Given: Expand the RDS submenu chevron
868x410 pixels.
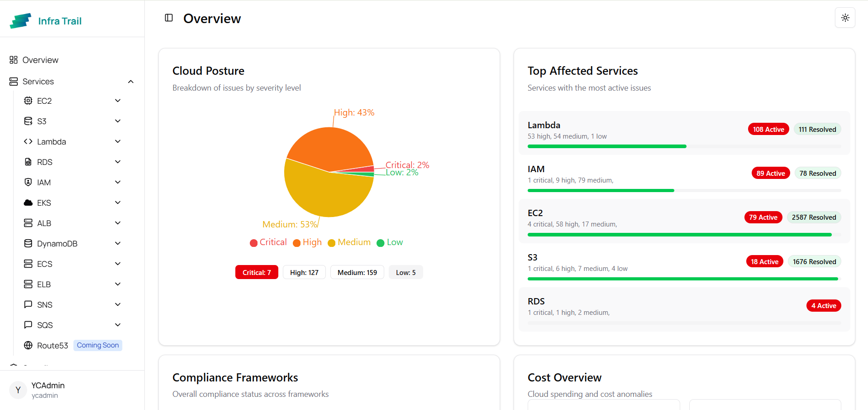Looking at the screenshot, I should [118, 162].
